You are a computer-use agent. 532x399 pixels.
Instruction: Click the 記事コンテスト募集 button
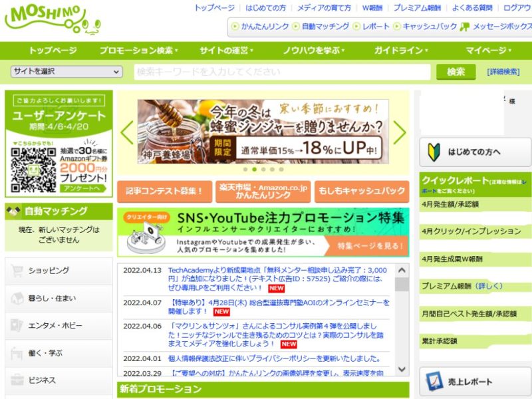164,192
